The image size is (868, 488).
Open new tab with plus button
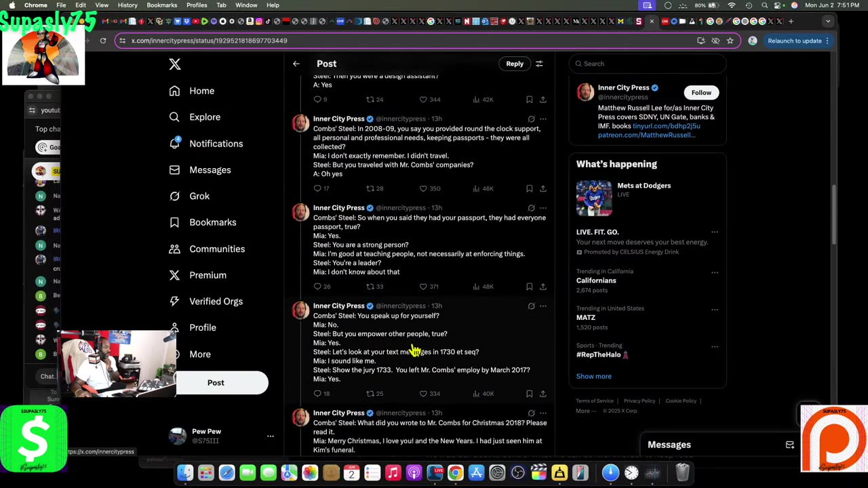791,21
